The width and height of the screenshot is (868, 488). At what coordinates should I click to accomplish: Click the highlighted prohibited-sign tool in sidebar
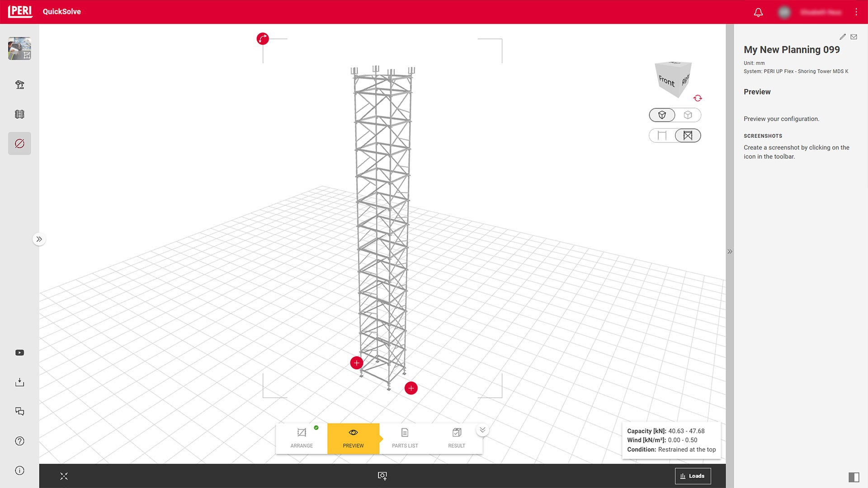[x=19, y=143]
